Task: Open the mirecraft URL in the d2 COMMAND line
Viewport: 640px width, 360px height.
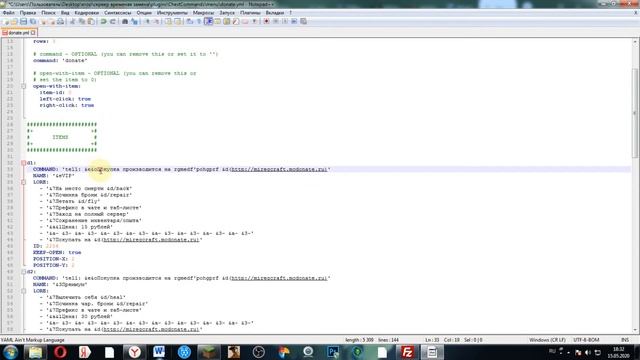Action: click(279, 278)
